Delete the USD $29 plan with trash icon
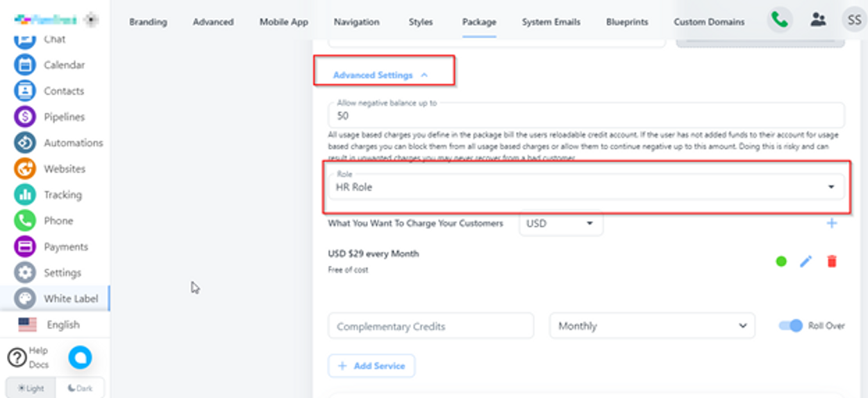The height and width of the screenshot is (398, 868). (x=832, y=262)
